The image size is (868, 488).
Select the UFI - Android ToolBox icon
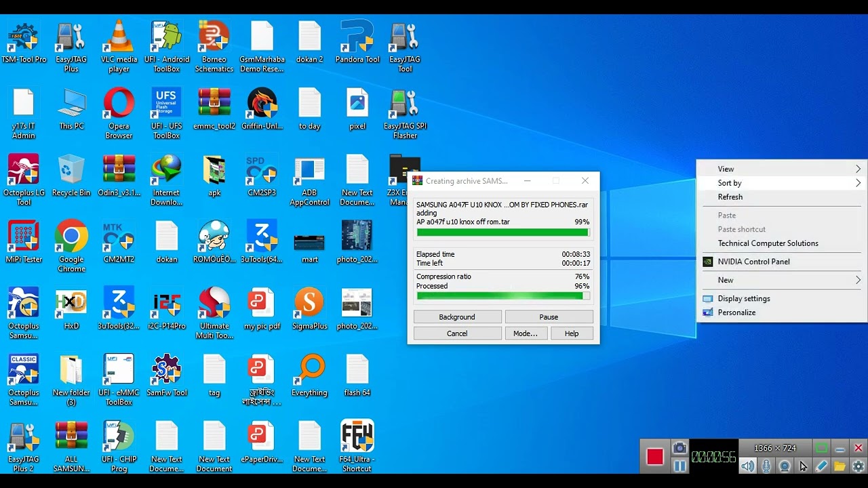pos(166,46)
